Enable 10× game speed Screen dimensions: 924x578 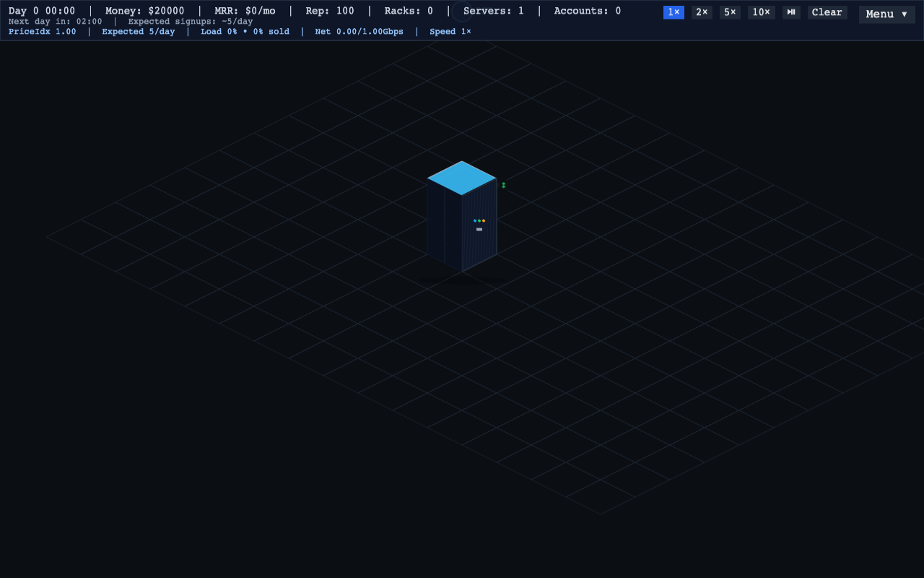761,12
